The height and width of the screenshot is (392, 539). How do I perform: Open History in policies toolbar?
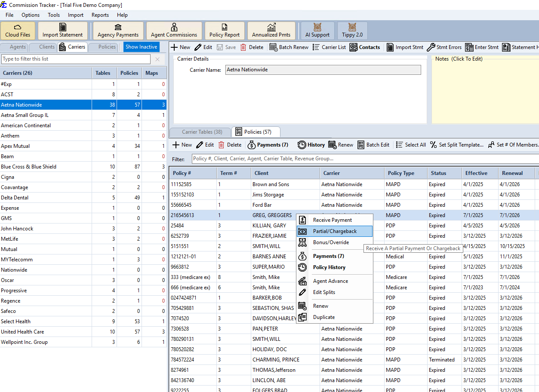(x=311, y=145)
